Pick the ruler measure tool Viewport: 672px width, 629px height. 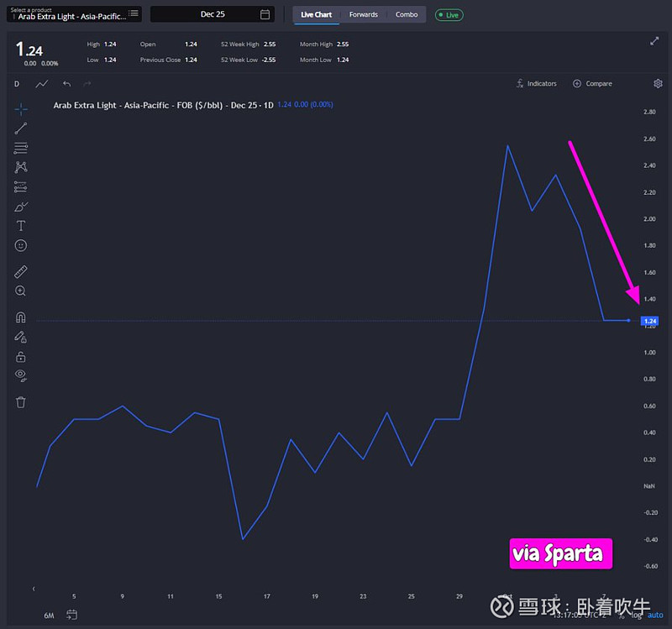(x=21, y=271)
